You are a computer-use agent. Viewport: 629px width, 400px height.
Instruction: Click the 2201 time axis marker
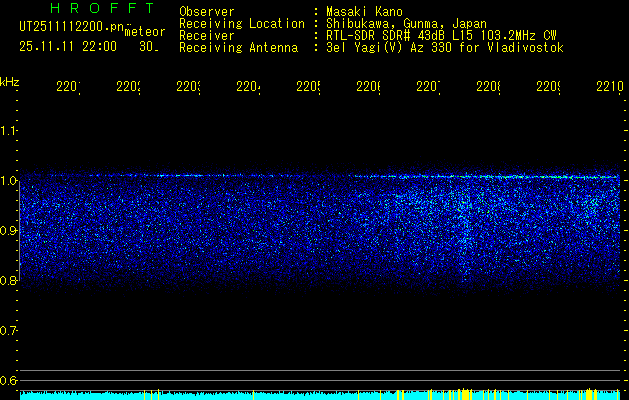tap(68, 87)
